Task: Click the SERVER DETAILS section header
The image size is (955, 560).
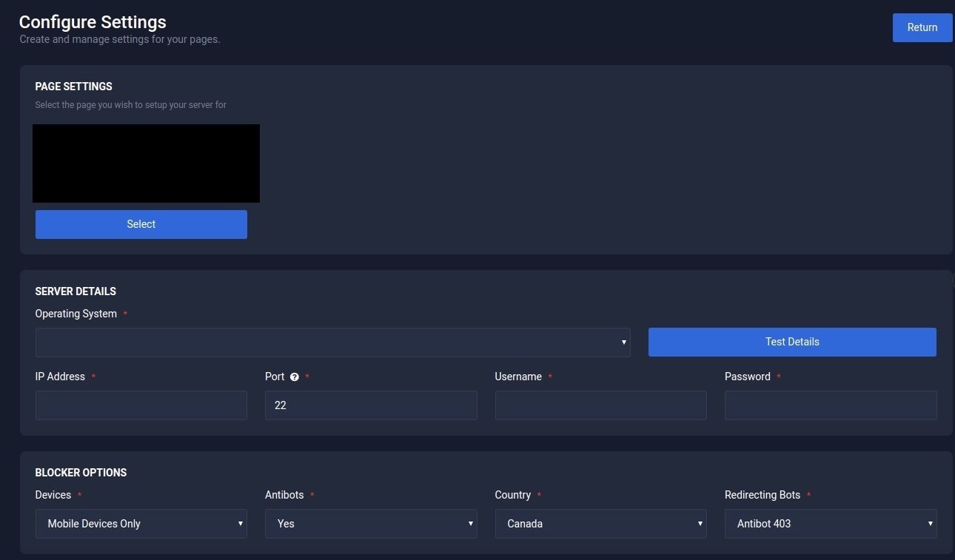Action: (76, 291)
